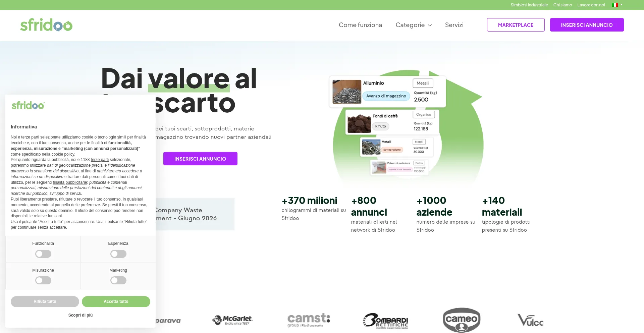Screen dimensions: 644x333
Task: Open the cookie policy link
Action: pyautogui.click(x=63, y=154)
